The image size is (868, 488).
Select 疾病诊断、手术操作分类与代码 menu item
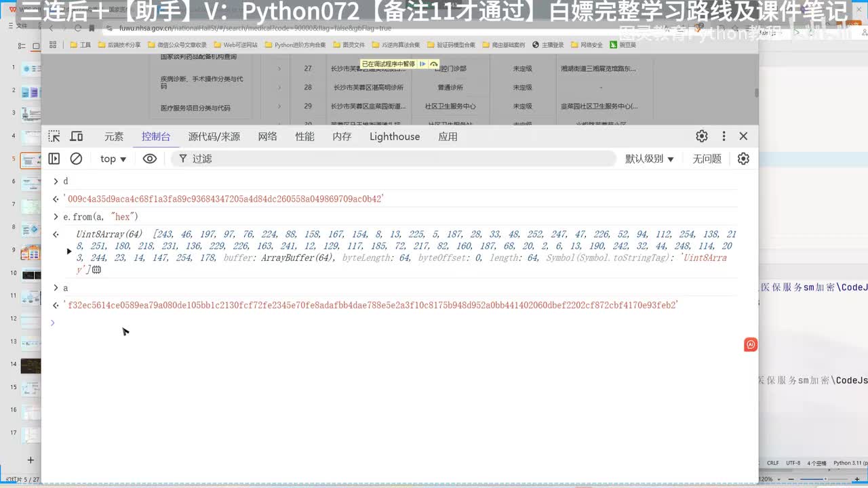click(201, 83)
